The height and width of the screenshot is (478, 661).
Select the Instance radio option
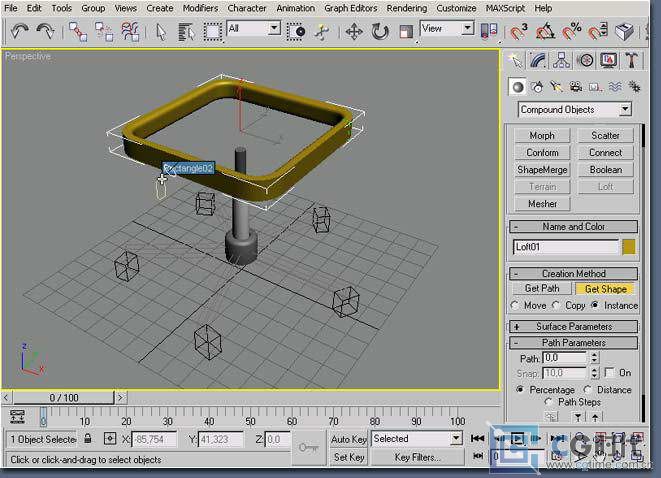click(595, 305)
